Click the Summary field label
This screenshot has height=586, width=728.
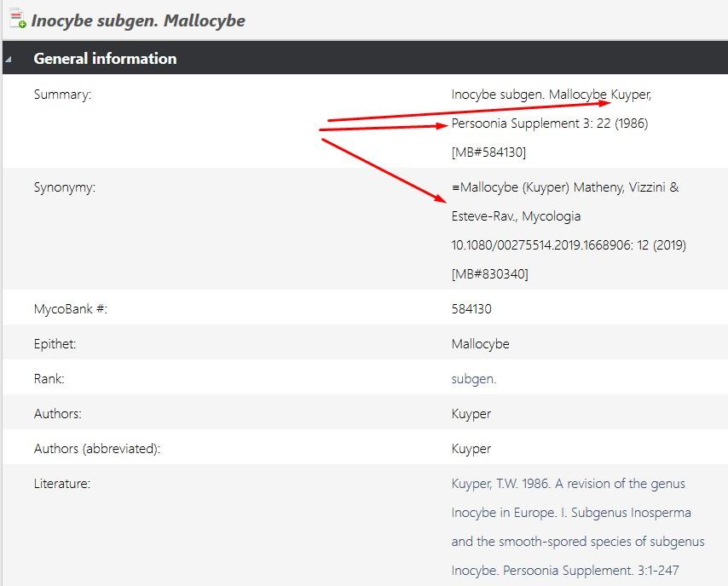(x=62, y=95)
